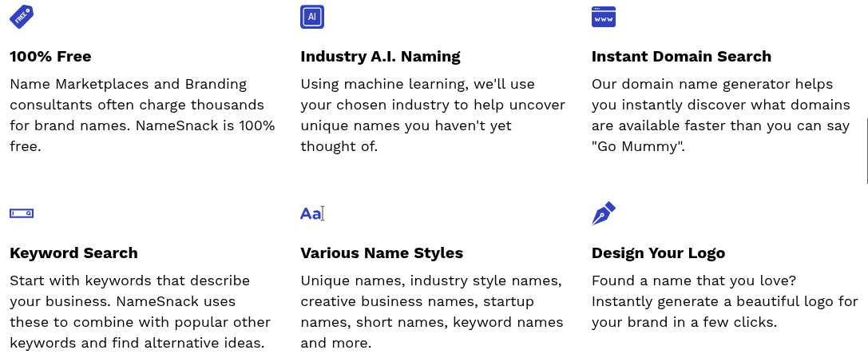Select the Industry A.I. Naming heading
This screenshot has width=868, height=358.
click(x=380, y=57)
